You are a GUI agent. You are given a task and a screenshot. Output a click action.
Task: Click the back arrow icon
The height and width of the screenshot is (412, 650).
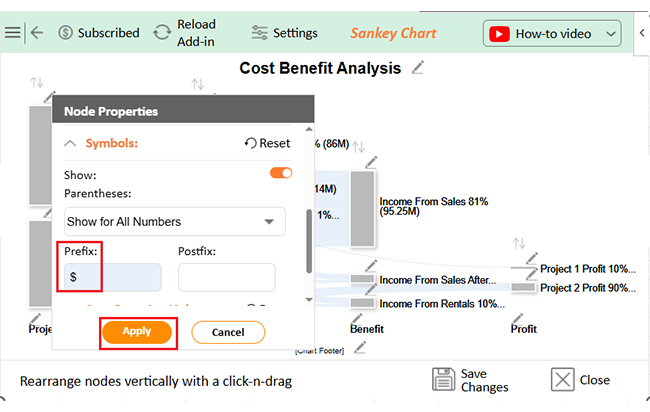37,33
